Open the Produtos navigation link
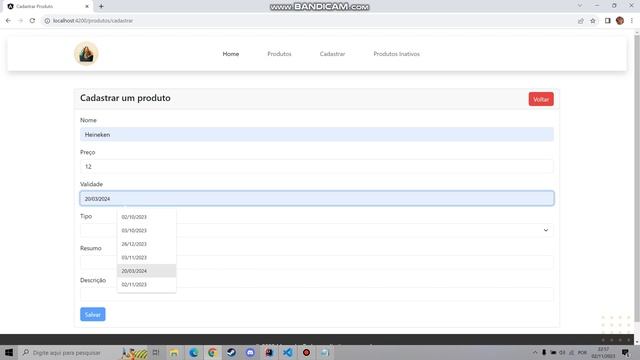This screenshot has height=360, width=640. 279,54
